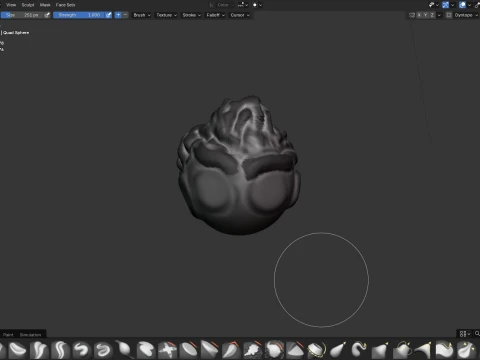Screen dimensions: 480x360
Task: Select the spiral swirl brush
Action: [x=103, y=350]
